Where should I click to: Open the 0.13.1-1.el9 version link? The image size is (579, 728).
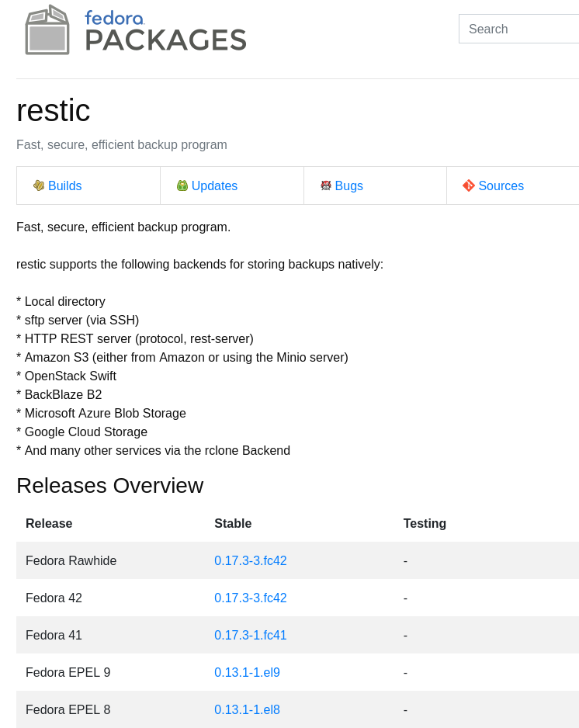coord(247,672)
